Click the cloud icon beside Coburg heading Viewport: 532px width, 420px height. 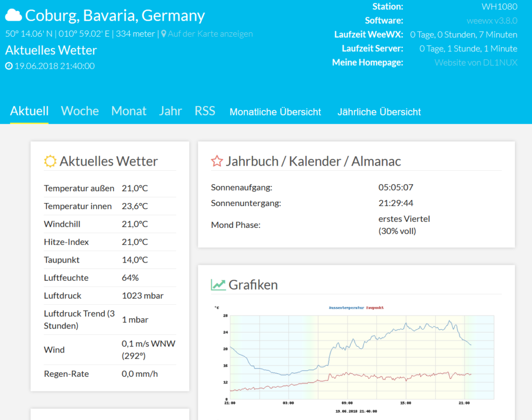pyautogui.click(x=12, y=15)
